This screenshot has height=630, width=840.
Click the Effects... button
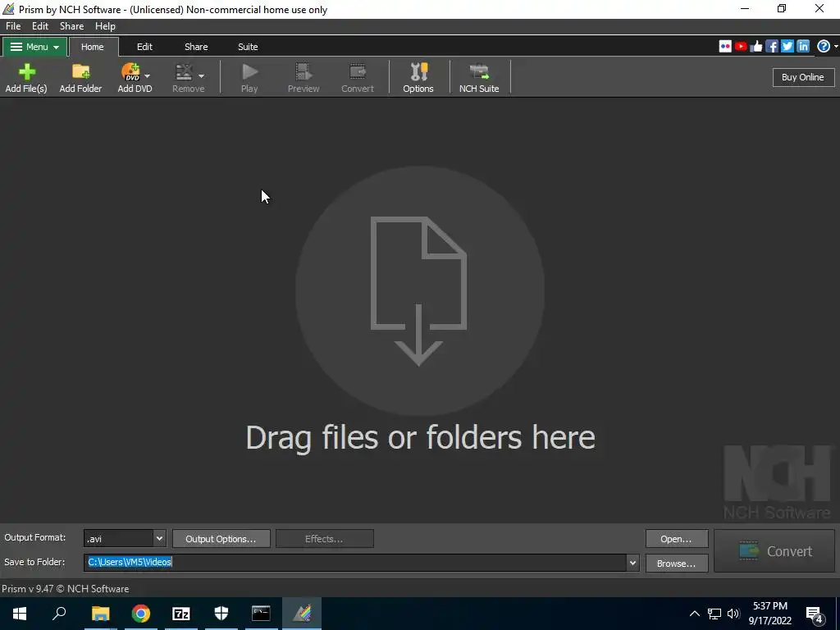(x=324, y=539)
